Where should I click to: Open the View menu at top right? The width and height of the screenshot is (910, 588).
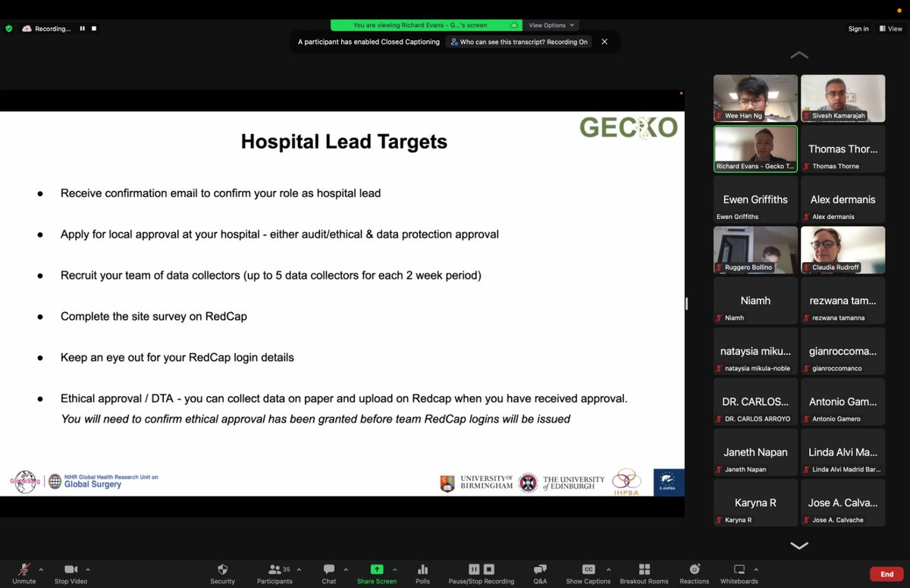click(x=892, y=29)
